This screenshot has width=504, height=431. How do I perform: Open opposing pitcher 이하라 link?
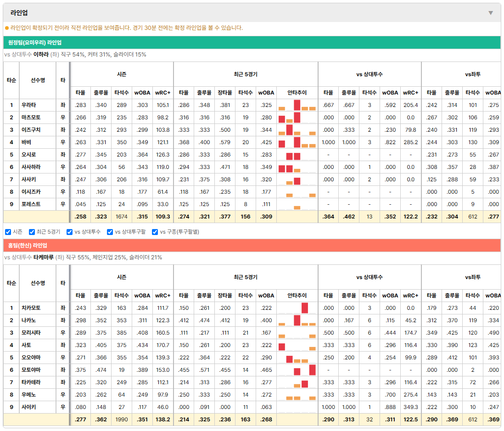click(x=41, y=55)
